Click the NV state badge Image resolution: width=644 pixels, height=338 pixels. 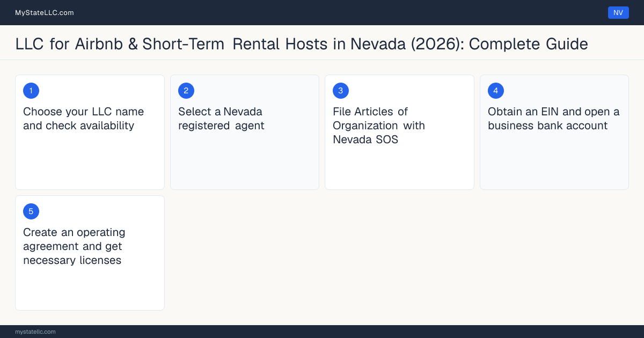click(x=618, y=12)
